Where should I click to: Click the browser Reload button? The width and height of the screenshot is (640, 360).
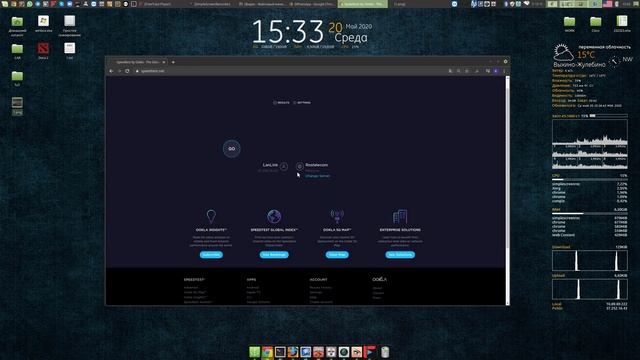coord(127,71)
